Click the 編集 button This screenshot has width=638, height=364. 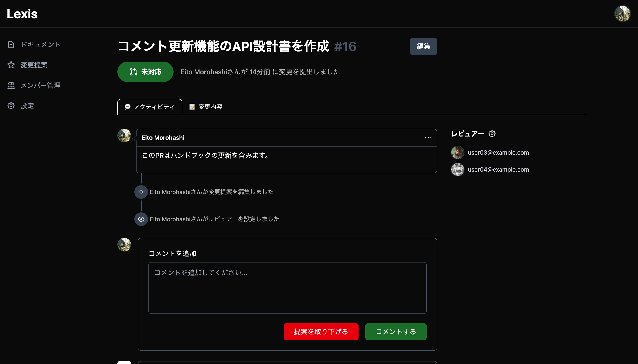423,46
